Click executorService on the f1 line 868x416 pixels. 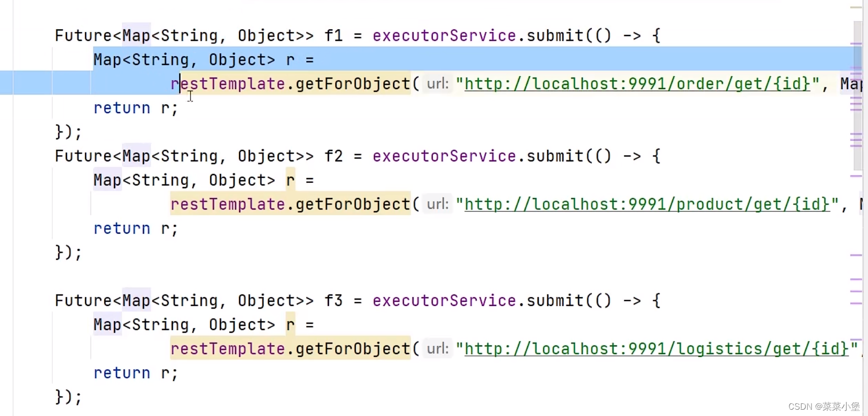[x=444, y=36]
